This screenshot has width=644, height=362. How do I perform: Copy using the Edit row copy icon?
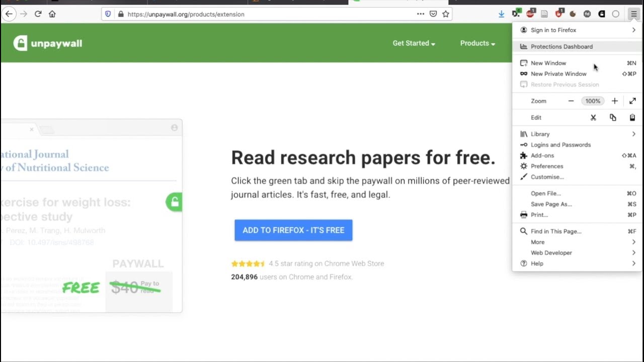pos(613,118)
